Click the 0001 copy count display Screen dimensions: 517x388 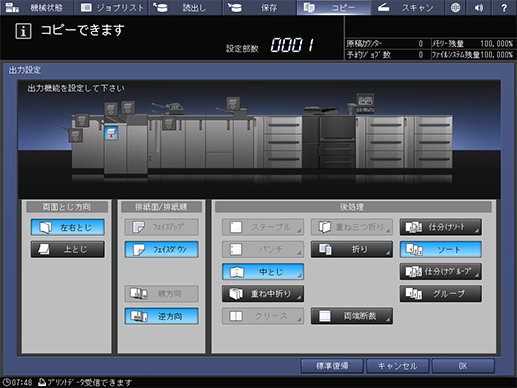(292, 45)
